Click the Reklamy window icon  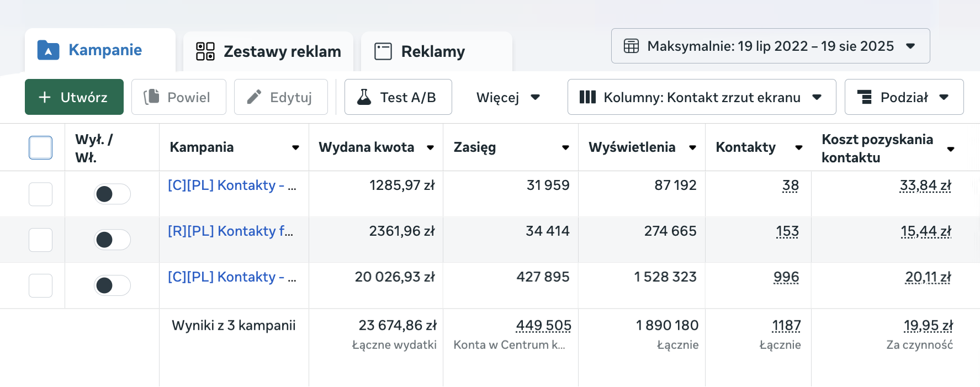pos(383,51)
